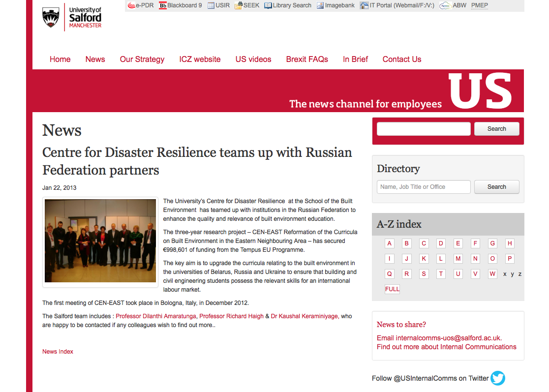
Task: Open FULL A-Z index listing
Action: [x=392, y=289]
